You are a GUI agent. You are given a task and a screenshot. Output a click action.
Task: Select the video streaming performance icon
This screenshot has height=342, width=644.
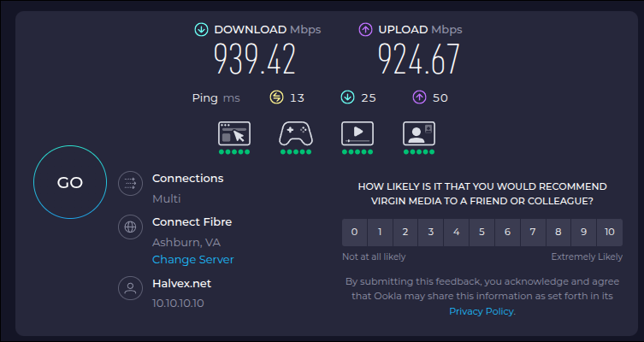pyautogui.click(x=357, y=133)
